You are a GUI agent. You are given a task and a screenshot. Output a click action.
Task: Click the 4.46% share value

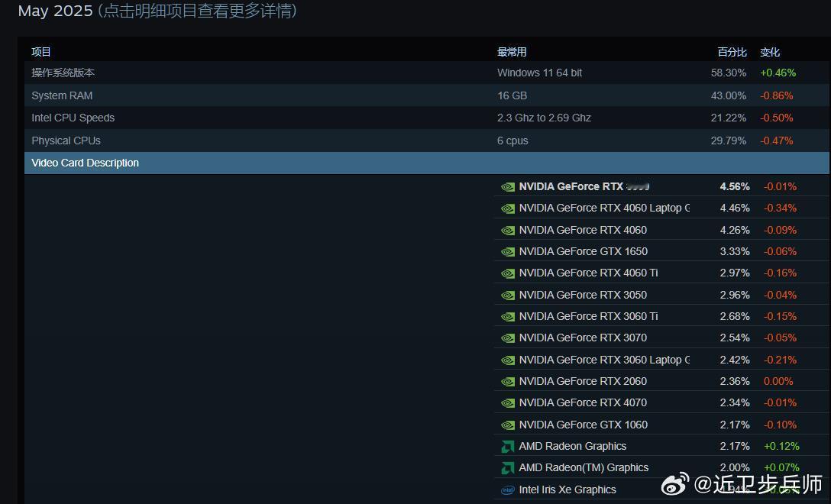[735, 208]
